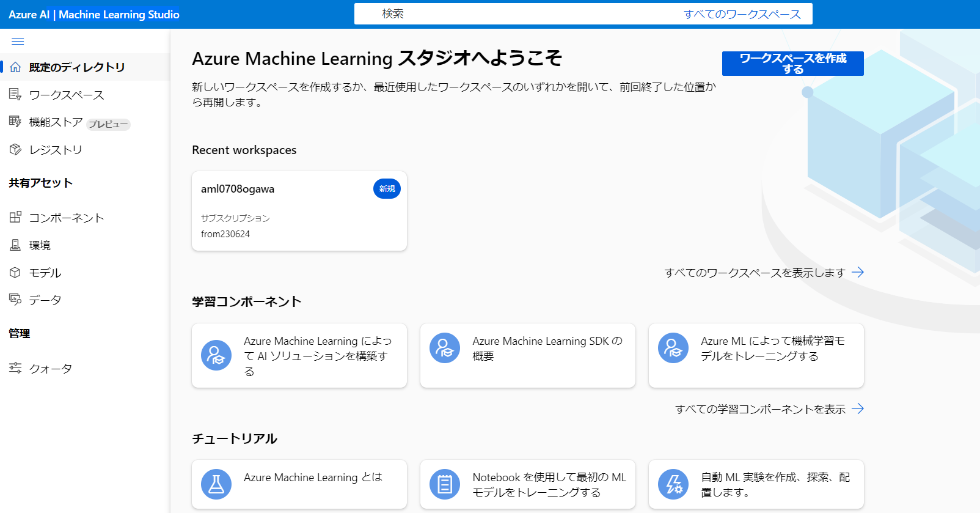This screenshot has width=980, height=513.
Task: Click ワークスペースを作成する button
Action: (x=792, y=64)
